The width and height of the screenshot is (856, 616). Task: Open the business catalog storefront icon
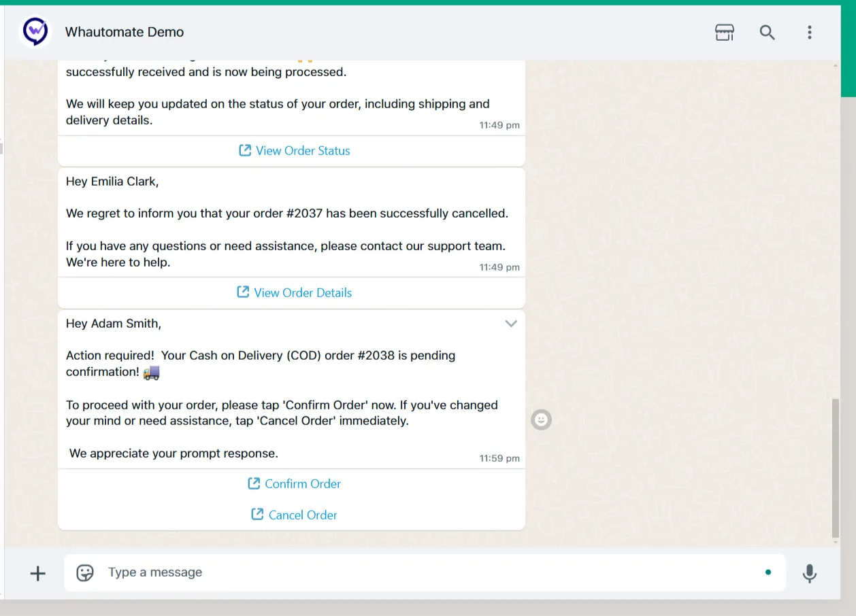[x=725, y=32]
